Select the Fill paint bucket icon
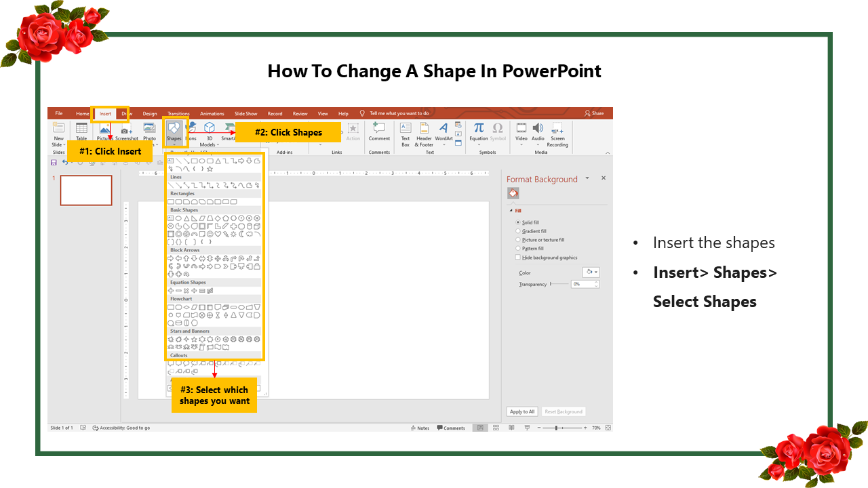Image resolution: width=868 pixels, height=488 pixels. point(513,193)
